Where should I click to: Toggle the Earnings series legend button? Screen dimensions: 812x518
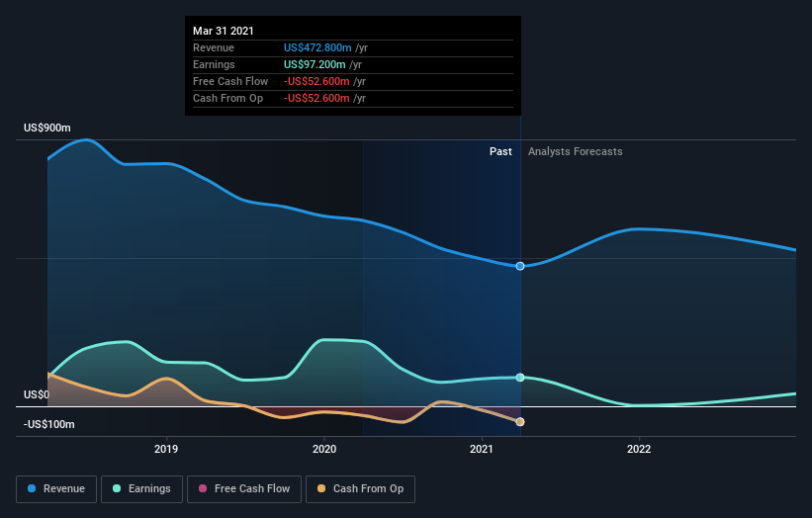click(141, 489)
